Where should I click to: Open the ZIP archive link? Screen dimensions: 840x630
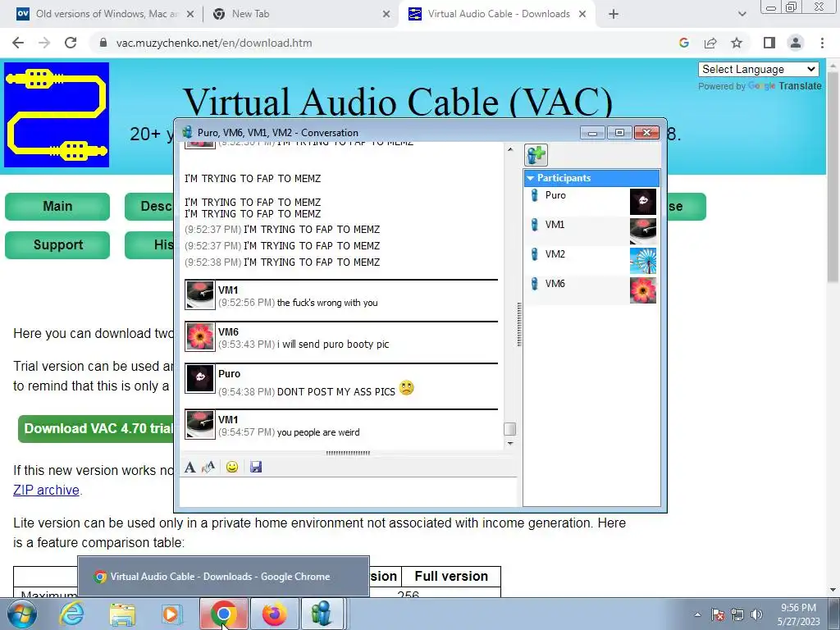[46, 490]
